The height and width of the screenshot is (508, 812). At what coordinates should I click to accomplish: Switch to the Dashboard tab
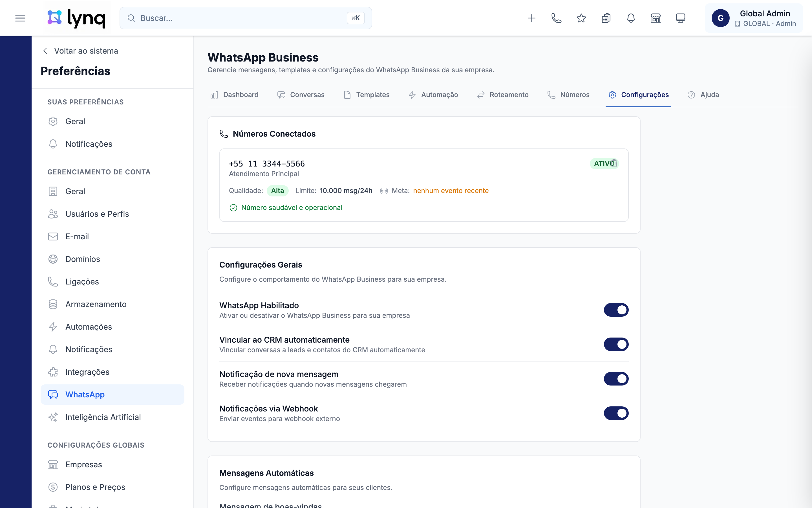pos(234,95)
